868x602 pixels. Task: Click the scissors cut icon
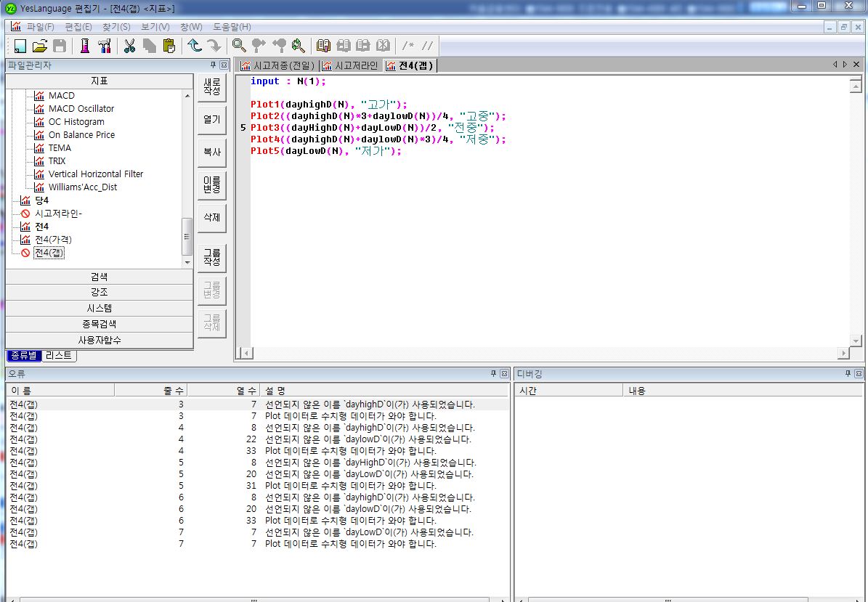tap(129, 46)
